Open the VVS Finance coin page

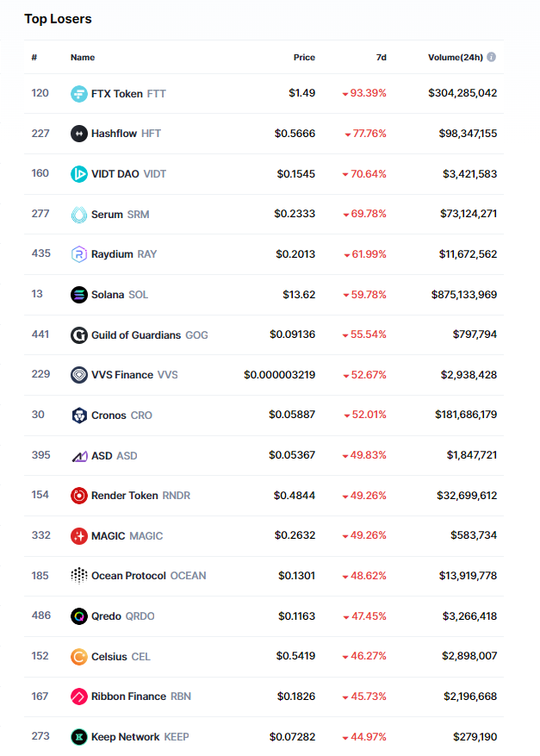point(122,375)
